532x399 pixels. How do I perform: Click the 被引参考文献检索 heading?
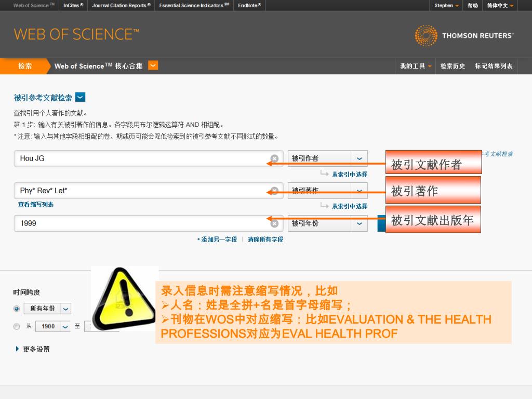(43, 98)
